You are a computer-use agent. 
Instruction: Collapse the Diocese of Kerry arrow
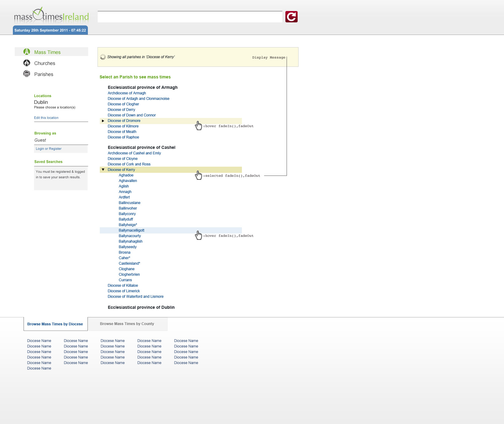coord(103,170)
